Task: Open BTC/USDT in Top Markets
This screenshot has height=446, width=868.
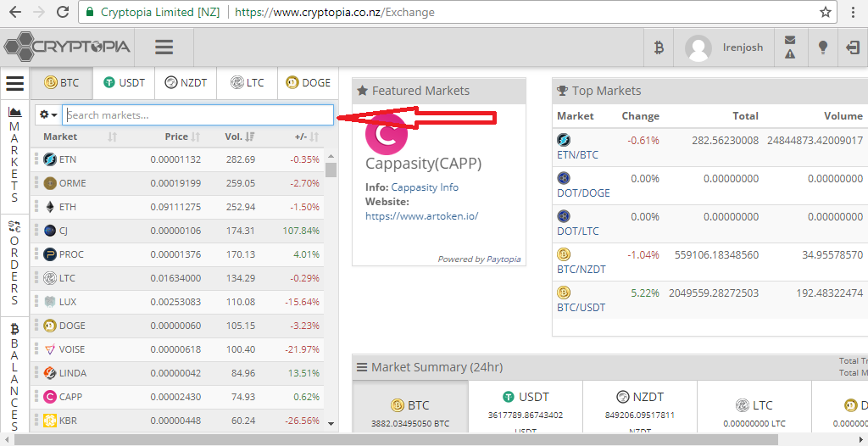Action: (581, 308)
